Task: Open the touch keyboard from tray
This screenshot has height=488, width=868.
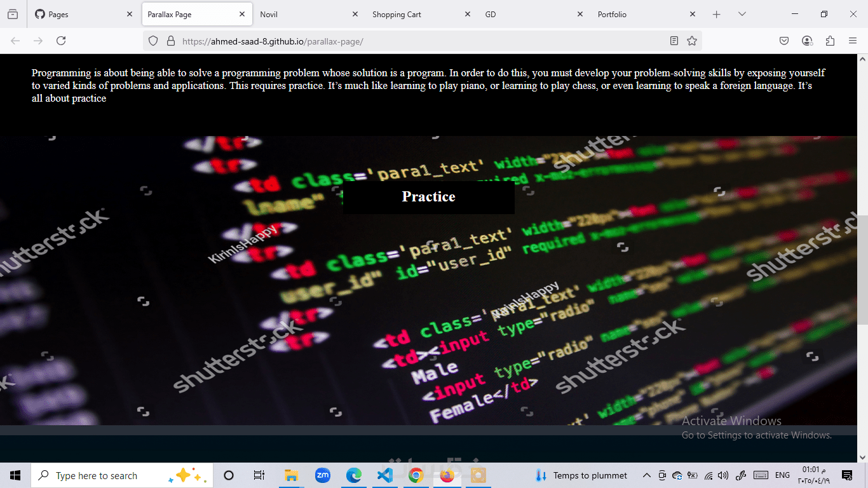Action: click(761, 475)
